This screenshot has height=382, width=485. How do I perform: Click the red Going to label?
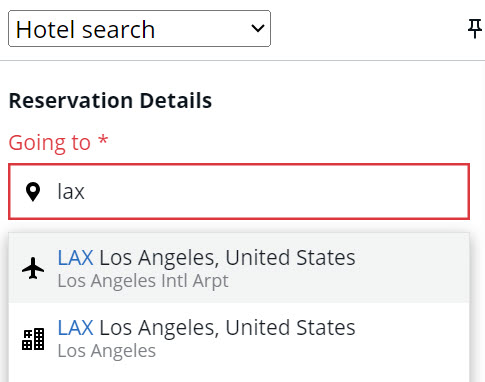coord(50,143)
